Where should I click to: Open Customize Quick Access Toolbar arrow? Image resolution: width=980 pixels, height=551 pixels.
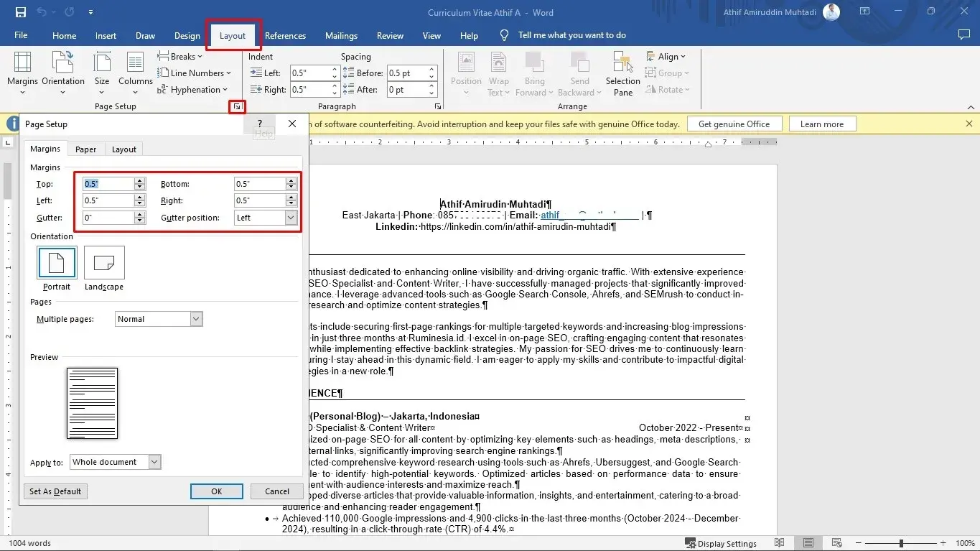click(x=90, y=12)
